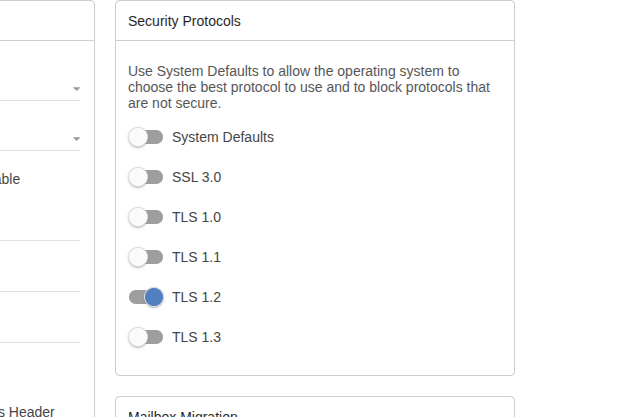Expand the lower dropdown arrow in the left panel
The height and width of the screenshot is (417, 640).
[76, 138]
